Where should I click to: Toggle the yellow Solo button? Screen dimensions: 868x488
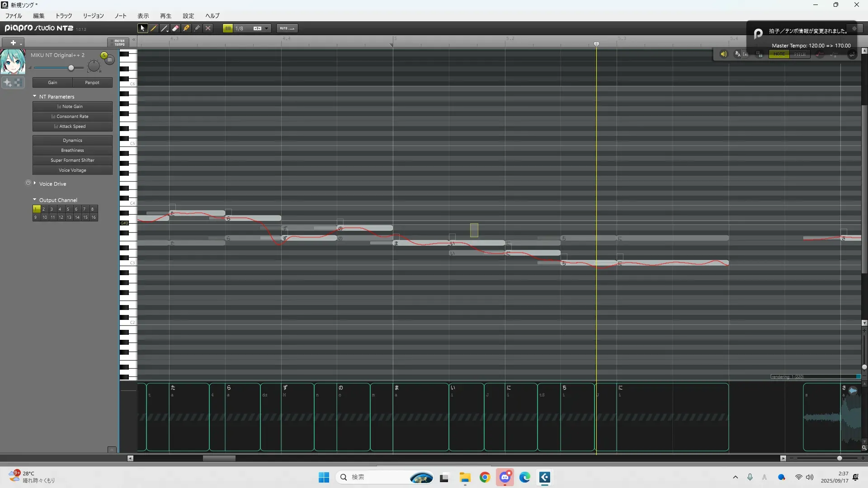(x=104, y=56)
